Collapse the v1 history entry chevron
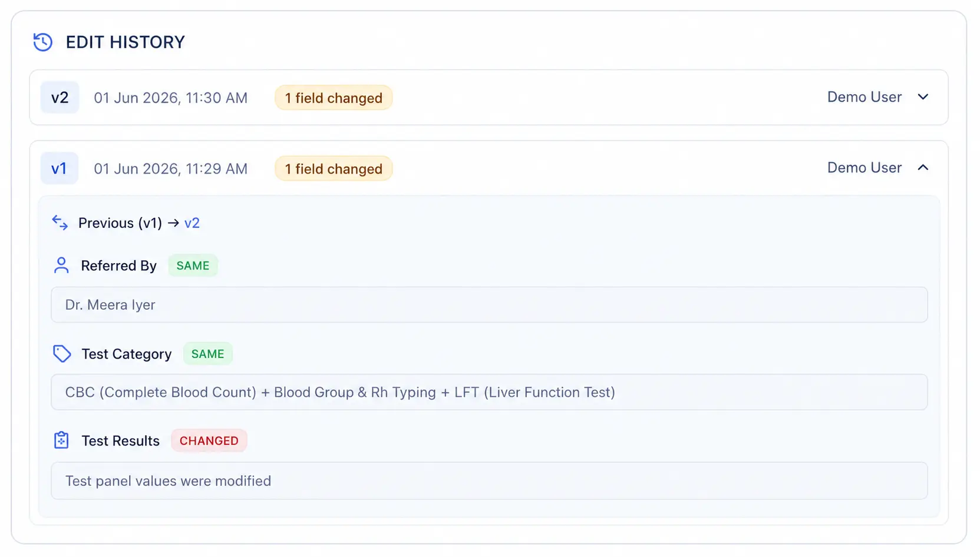Viewport: 980px width, 557px height. (x=923, y=168)
